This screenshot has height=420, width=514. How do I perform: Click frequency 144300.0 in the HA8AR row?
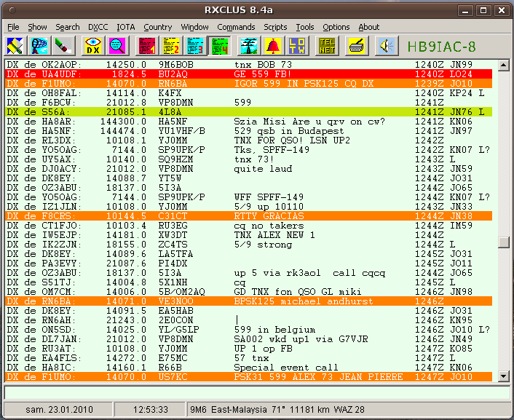123,122
